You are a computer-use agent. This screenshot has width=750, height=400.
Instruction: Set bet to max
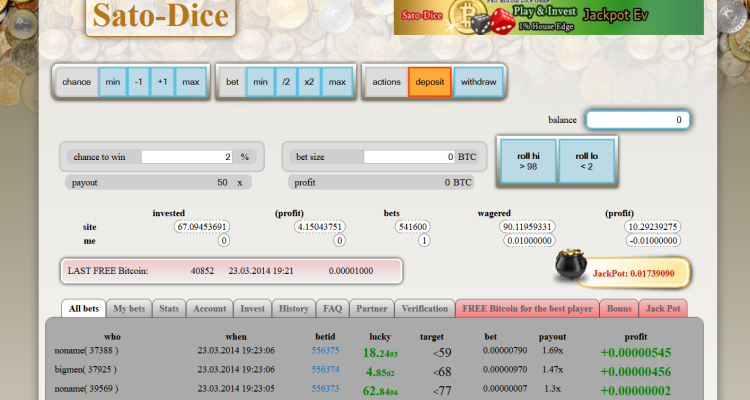(x=337, y=82)
